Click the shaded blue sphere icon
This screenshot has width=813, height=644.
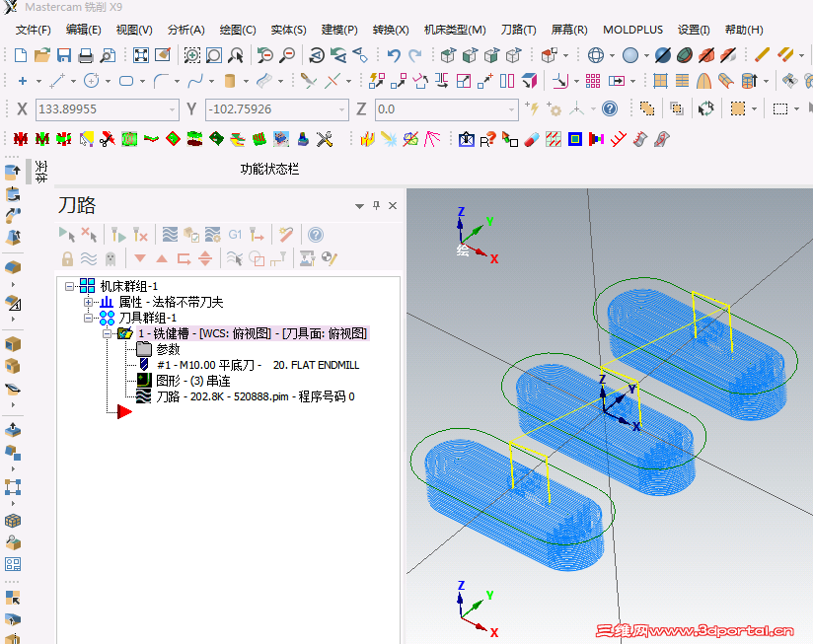629,55
